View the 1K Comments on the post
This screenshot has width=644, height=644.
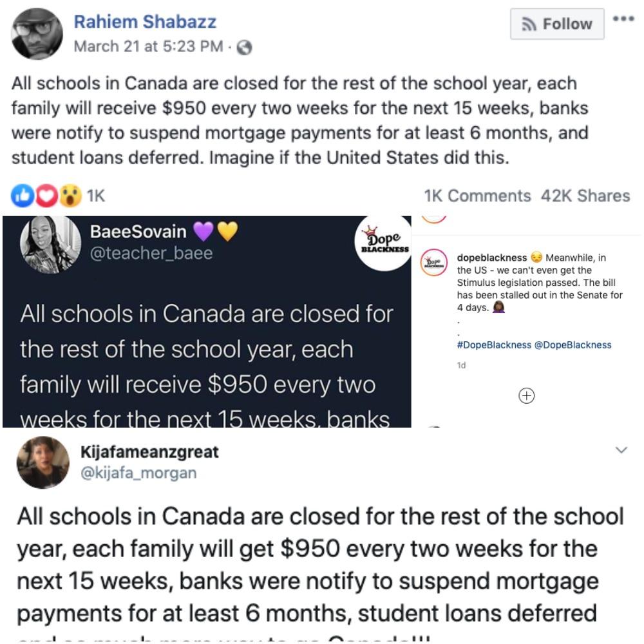coord(477,196)
